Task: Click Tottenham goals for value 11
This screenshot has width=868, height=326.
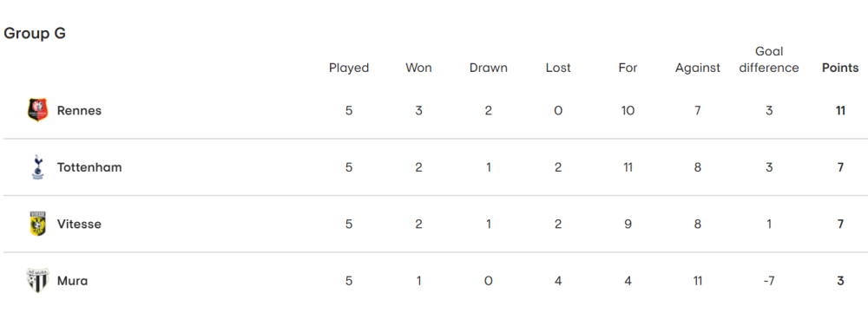Action: 628,167
